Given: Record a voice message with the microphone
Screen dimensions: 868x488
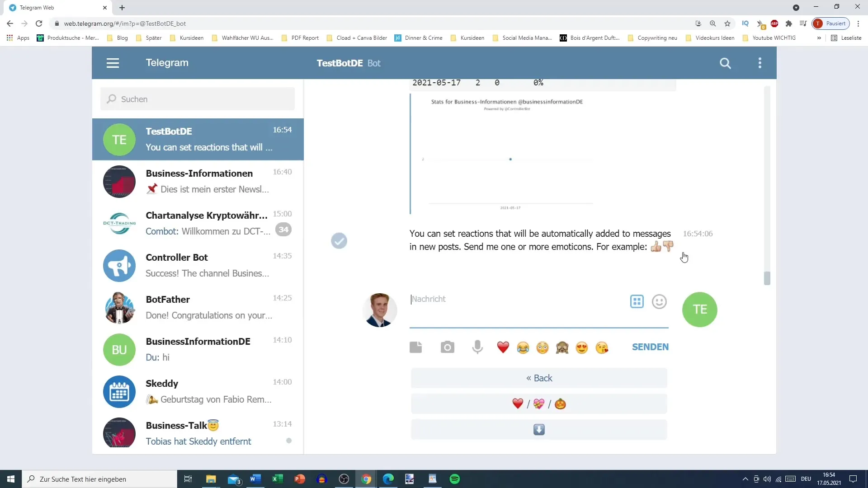Looking at the screenshot, I should point(477,347).
